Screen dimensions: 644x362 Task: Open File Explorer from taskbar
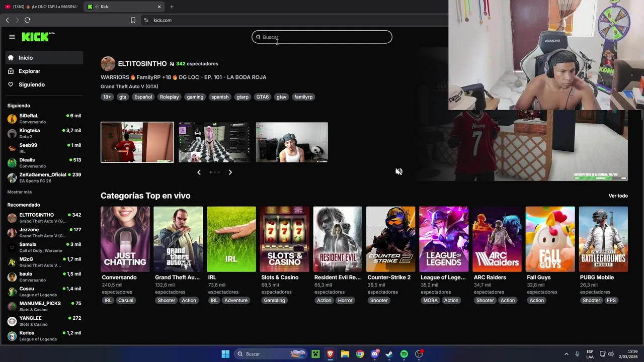click(345, 354)
